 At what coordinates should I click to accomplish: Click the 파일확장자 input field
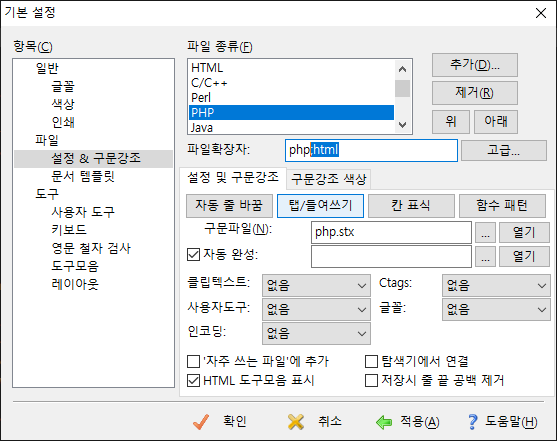(x=371, y=150)
